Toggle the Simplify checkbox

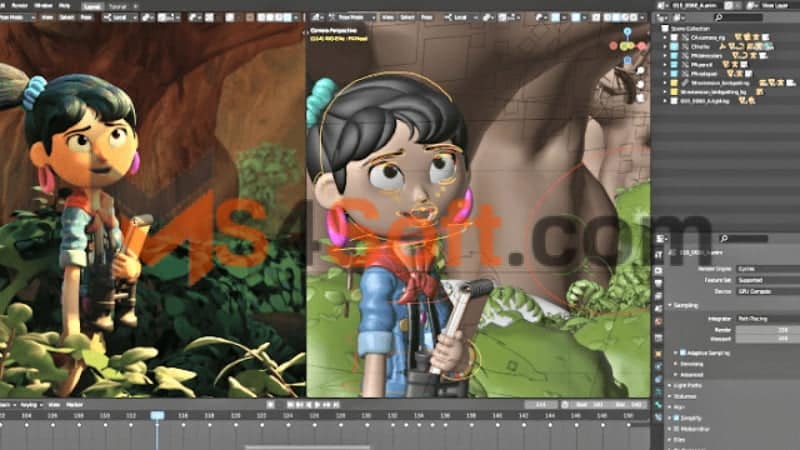[x=677, y=418]
